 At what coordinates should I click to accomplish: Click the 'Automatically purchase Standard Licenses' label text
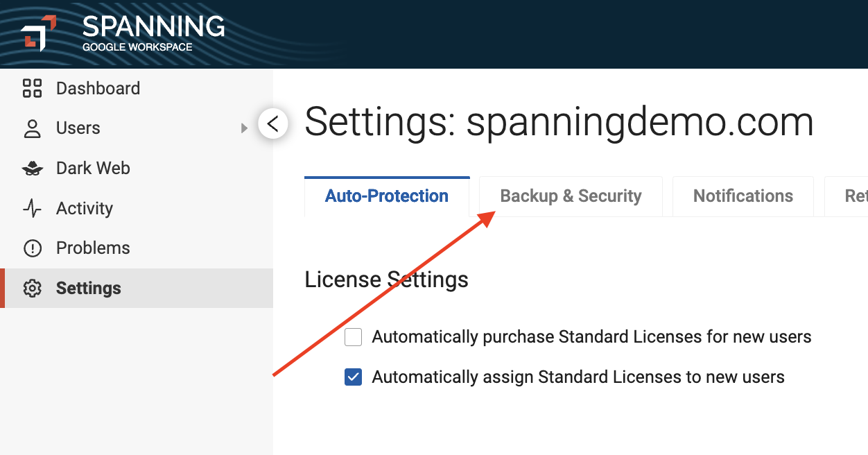tap(591, 338)
